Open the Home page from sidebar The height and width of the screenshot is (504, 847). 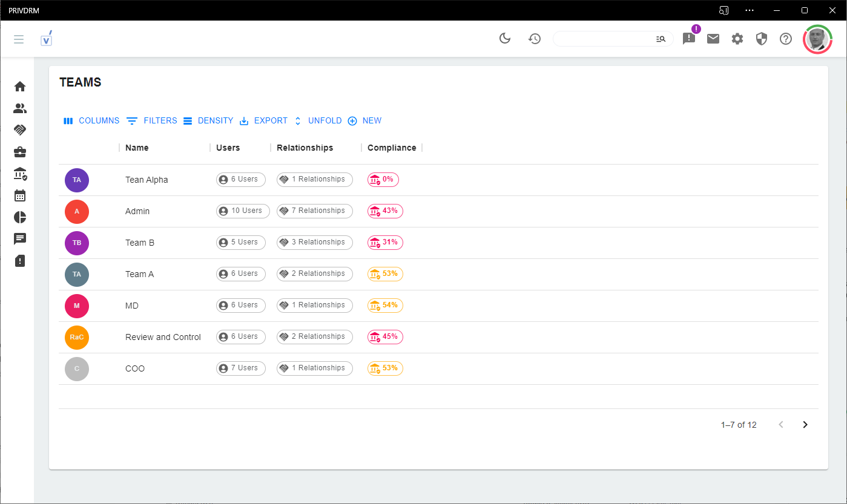(x=20, y=87)
